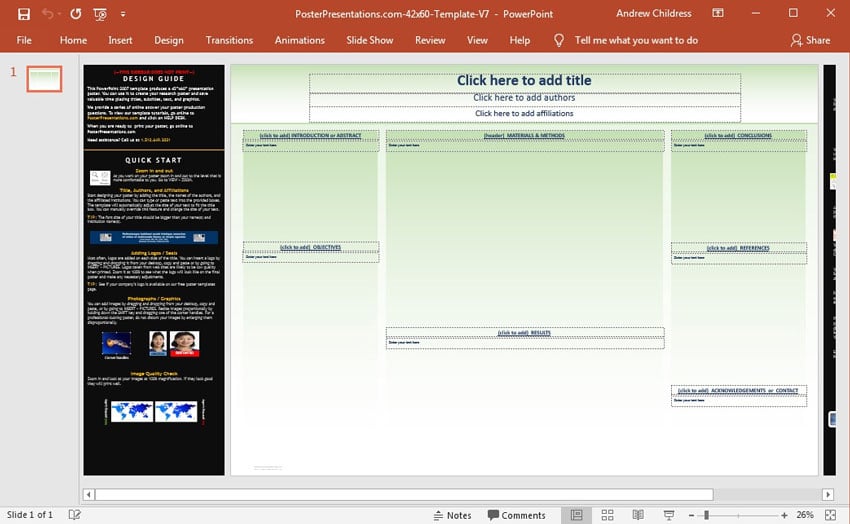850x524 pixels.
Task: Open the zoom level 26% dialog
Action: pos(804,515)
